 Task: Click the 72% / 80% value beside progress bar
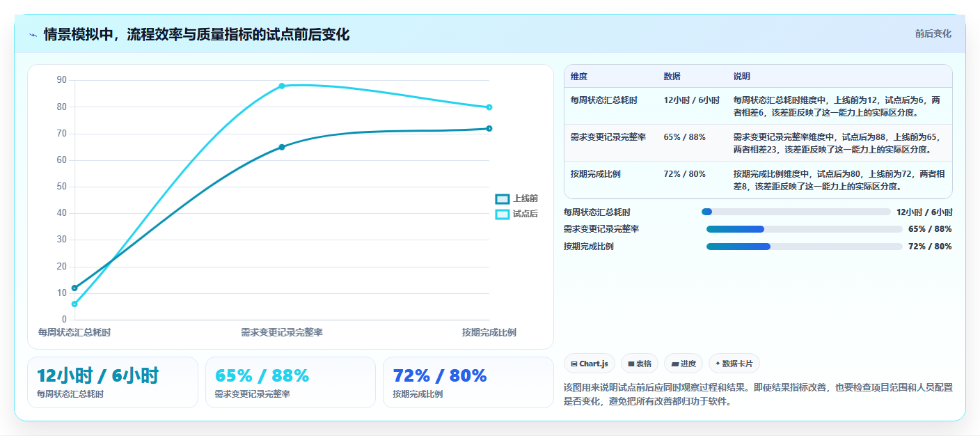pos(930,247)
